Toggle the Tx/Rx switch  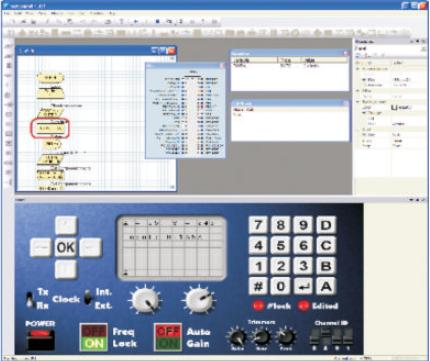tap(30, 299)
